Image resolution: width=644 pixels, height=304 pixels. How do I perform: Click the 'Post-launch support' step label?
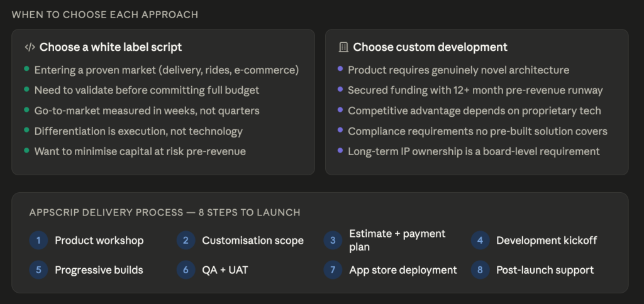545,270
